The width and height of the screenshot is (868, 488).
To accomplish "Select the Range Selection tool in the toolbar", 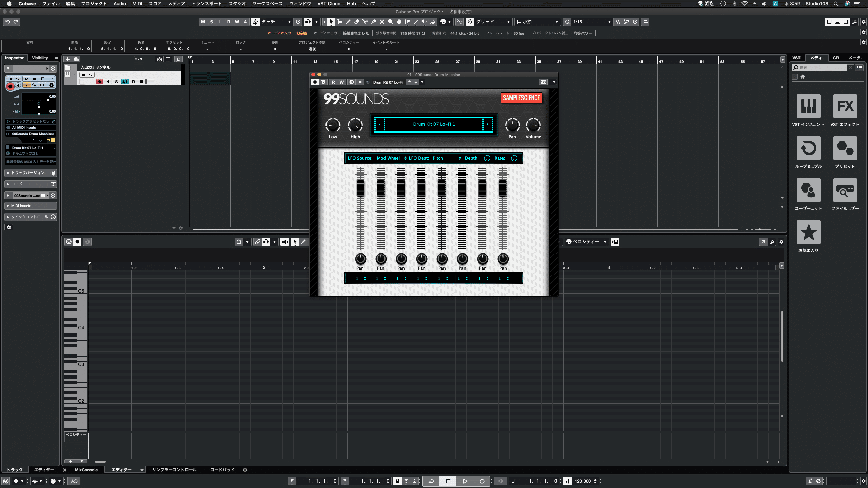I will (339, 22).
